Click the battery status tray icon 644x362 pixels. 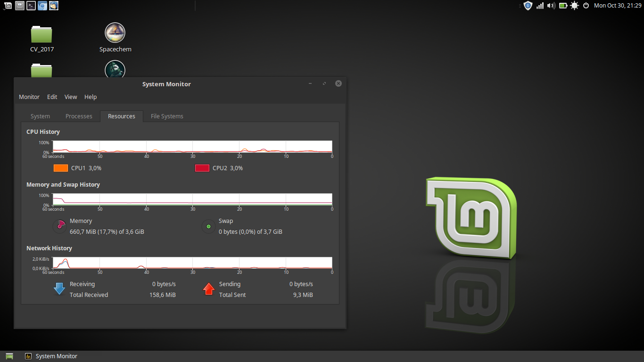tap(563, 6)
